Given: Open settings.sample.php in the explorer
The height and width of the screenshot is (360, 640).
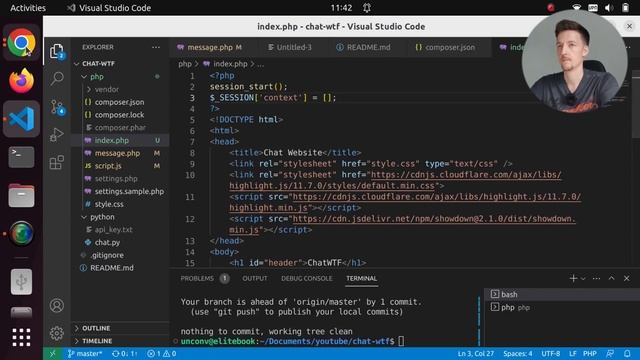Looking at the screenshot, I should coord(129,191).
